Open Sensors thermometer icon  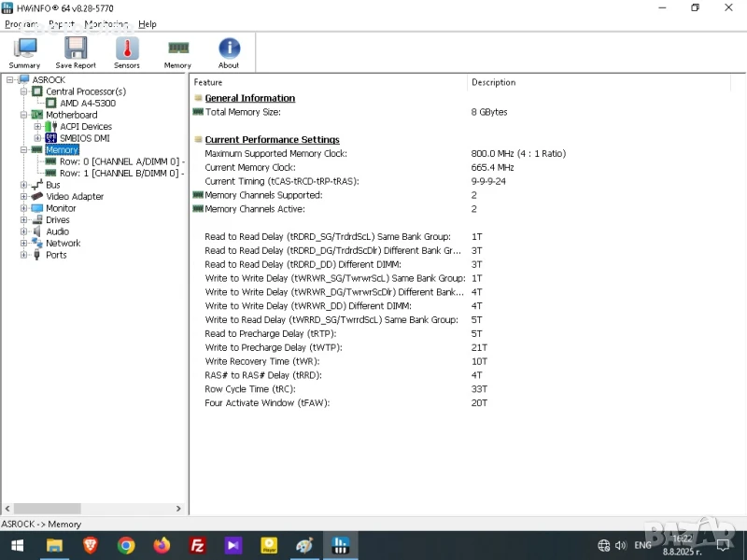pyautogui.click(x=127, y=52)
